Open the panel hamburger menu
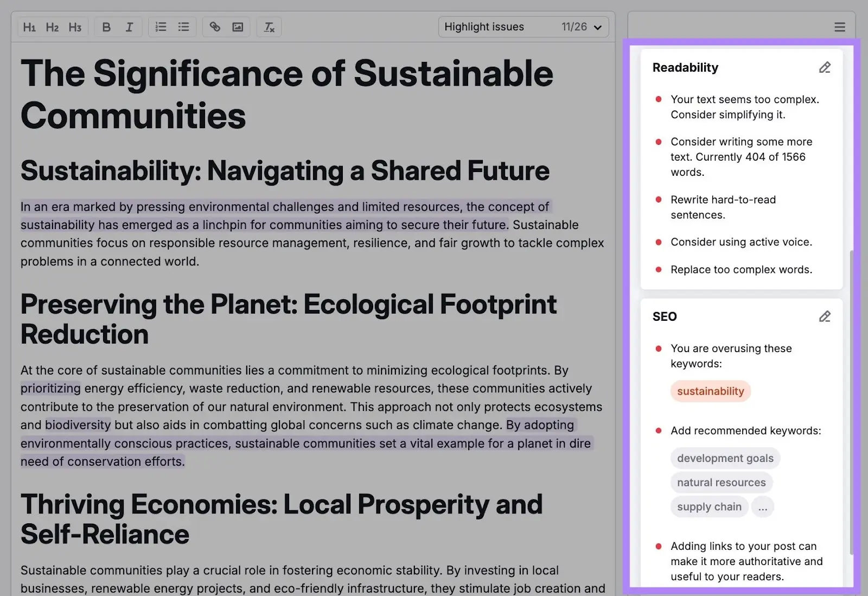This screenshot has height=596, width=868. tap(839, 26)
